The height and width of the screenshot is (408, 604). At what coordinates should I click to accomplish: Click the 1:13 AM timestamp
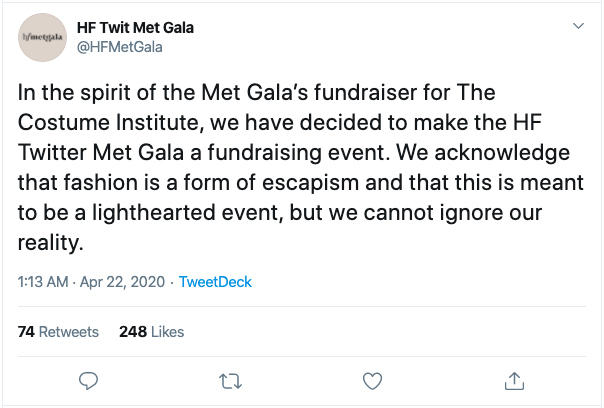tap(43, 282)
